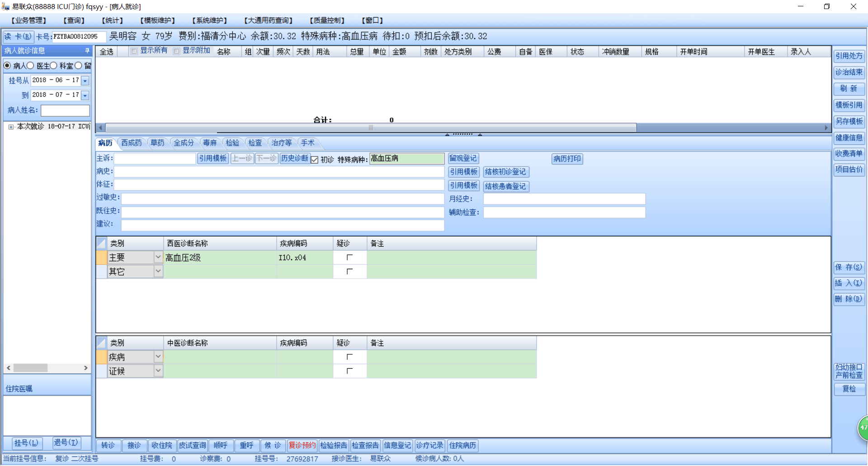Image resolution: width=868 pixels, height=466 pixels.
Task: Open the 到 end date dropdown
Action: 85,95
